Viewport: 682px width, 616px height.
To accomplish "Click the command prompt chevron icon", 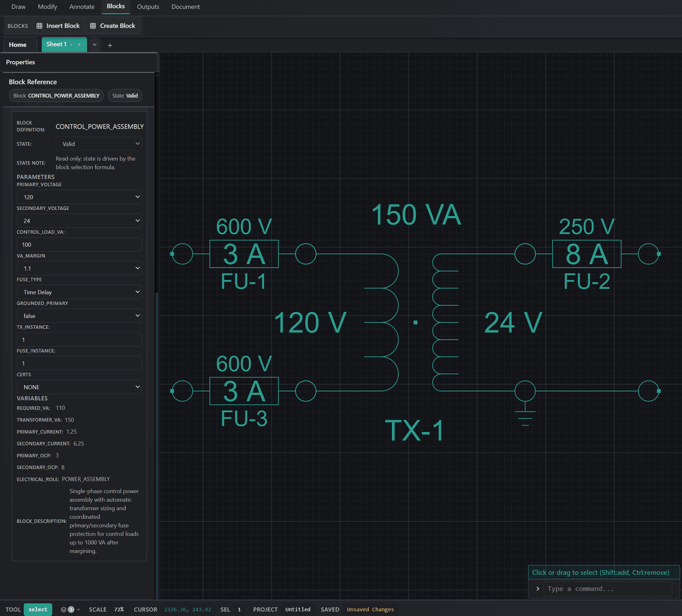I will [x=538, y=589].
